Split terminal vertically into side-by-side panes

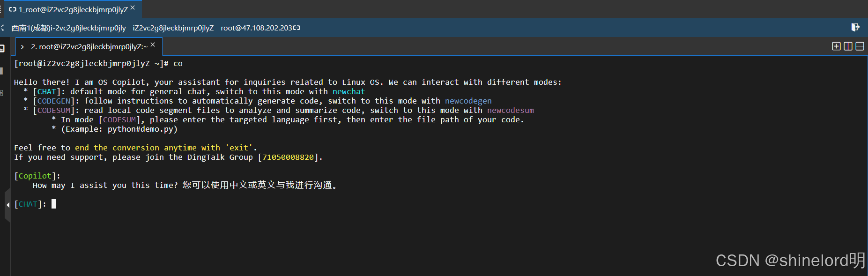848,46
